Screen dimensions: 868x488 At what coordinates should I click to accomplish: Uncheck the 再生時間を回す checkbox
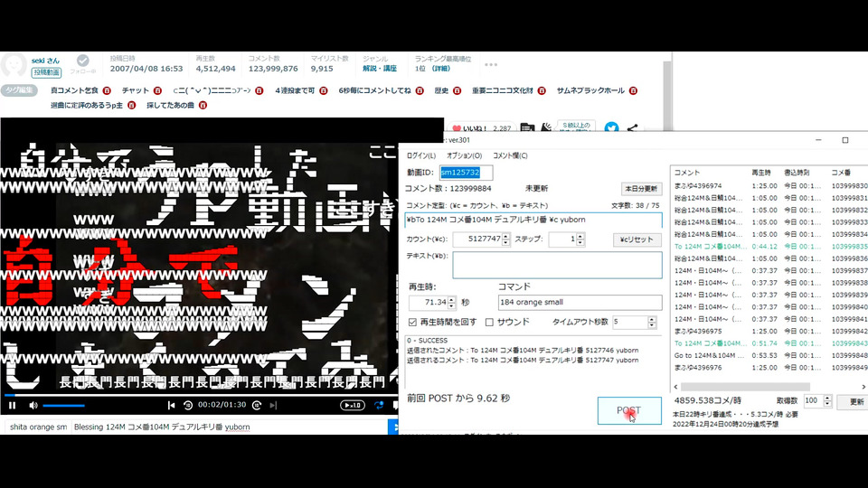click(x=412, y=322)
